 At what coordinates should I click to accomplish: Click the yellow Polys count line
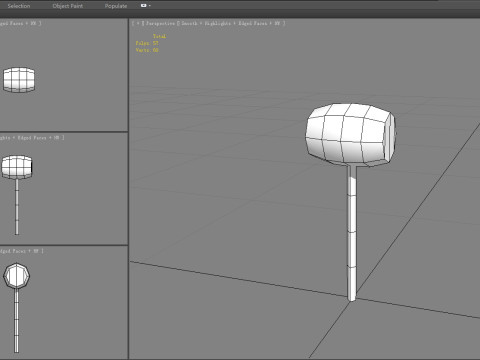(147, 43)
